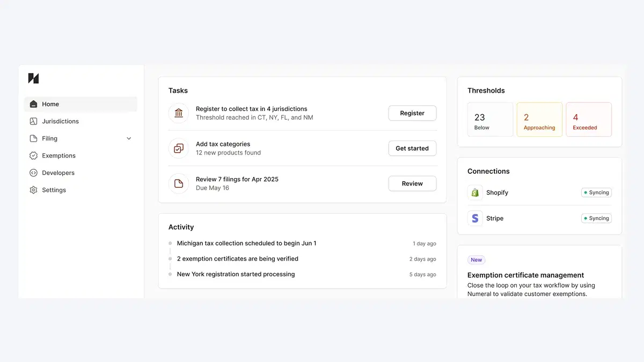
Task: Click the 'Stripe' connection name
Action: 495,218
